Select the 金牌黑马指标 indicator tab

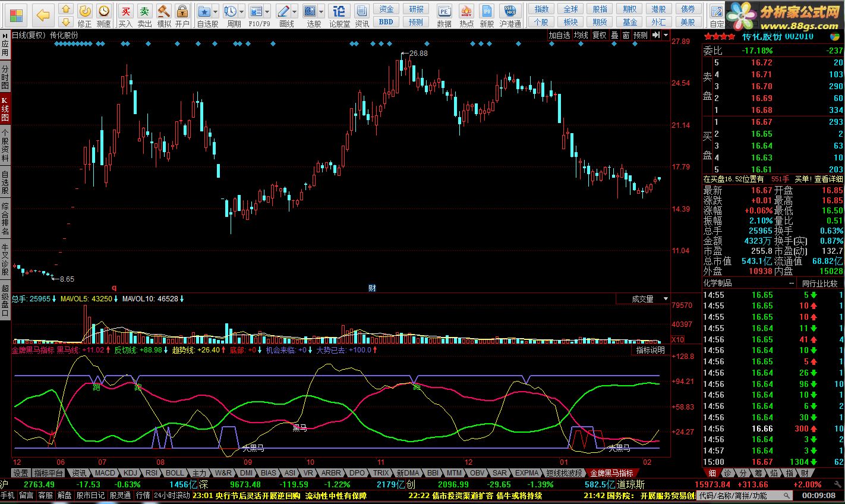(611, 473)
